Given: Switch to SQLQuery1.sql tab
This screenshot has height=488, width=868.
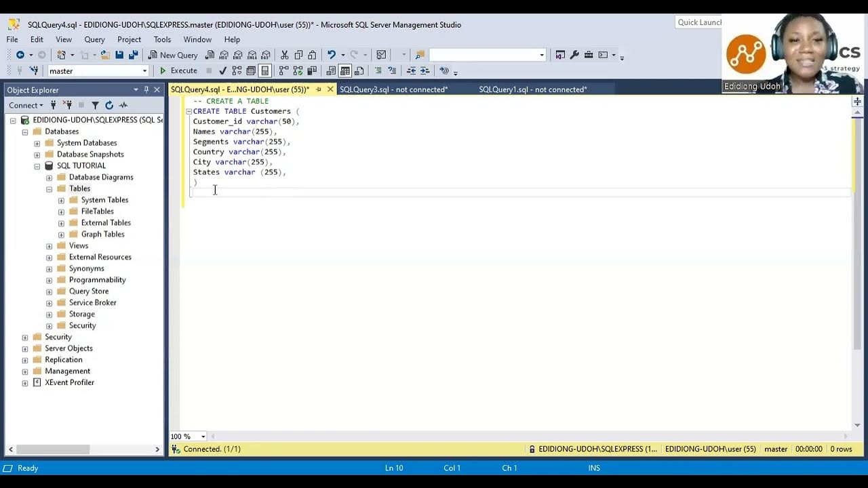Looking at the screenshot, I should (533, 89).
